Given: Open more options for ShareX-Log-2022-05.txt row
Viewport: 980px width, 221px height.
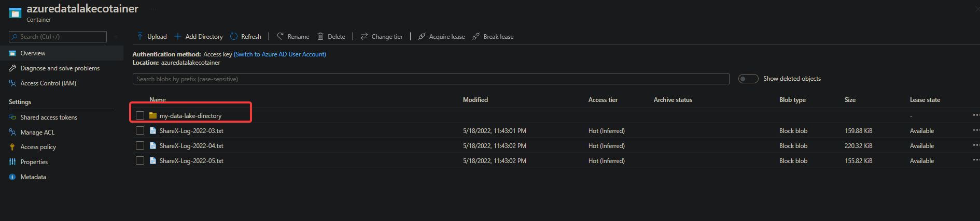Looking at the screenshot, I should pyautogui.click(x=976, y=160).
